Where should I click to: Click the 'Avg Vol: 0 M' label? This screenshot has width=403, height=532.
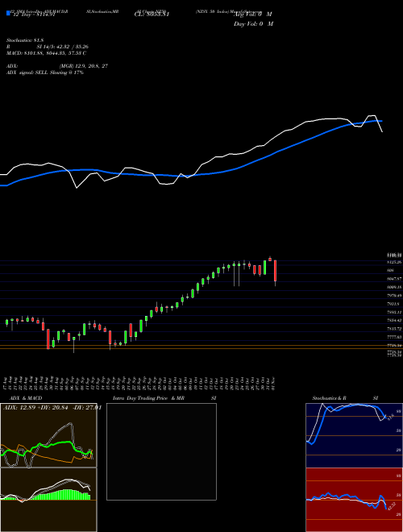(x=253, y=15)
